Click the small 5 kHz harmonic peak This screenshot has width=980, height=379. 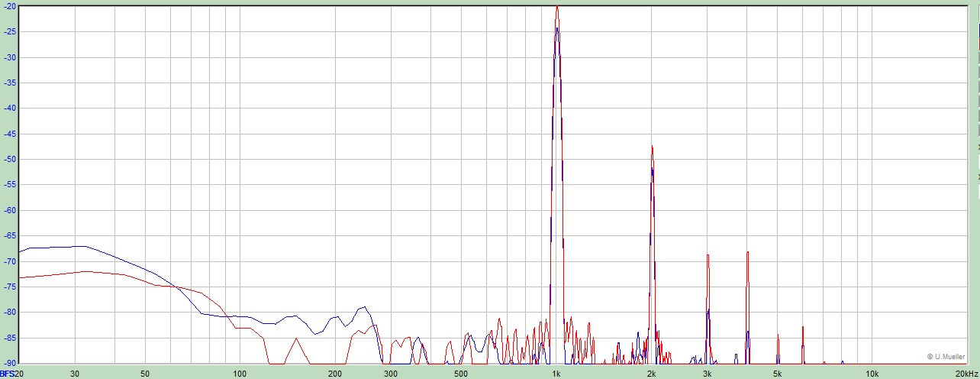[778, 335]
